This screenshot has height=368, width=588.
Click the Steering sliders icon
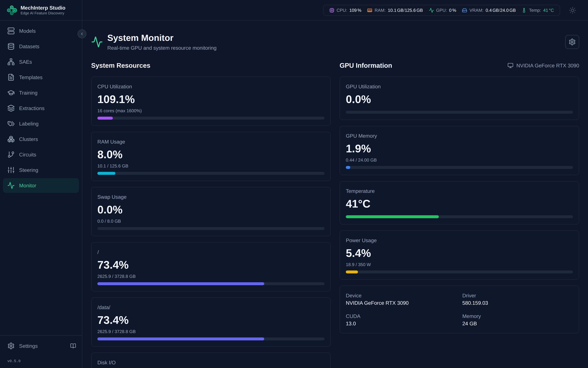pos(11,170)
